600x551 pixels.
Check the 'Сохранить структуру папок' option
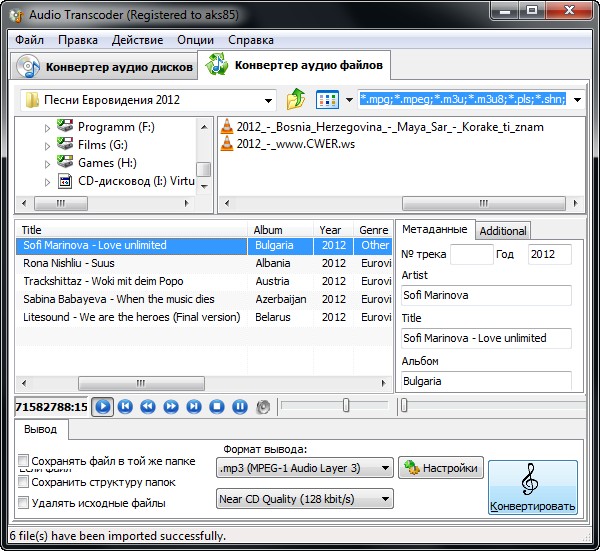[23, 482]
